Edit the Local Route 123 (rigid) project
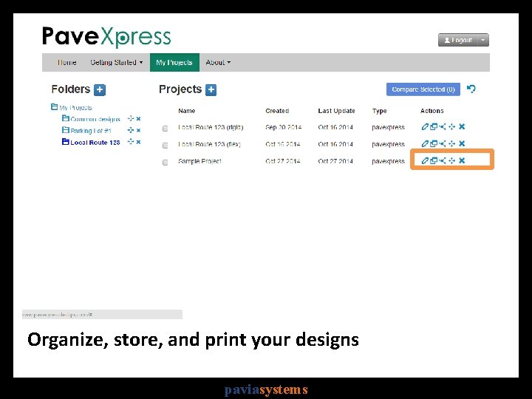 click(x=425, y=127)
